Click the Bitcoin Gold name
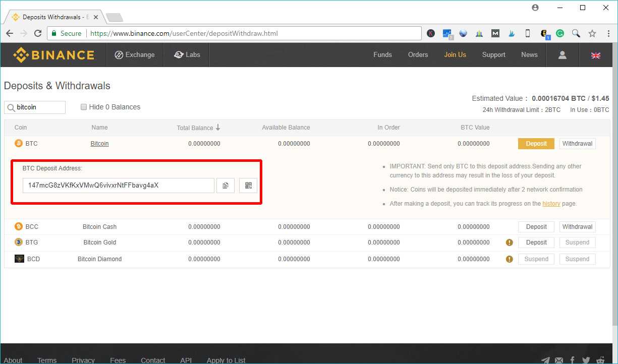 [x=99, y=242]
